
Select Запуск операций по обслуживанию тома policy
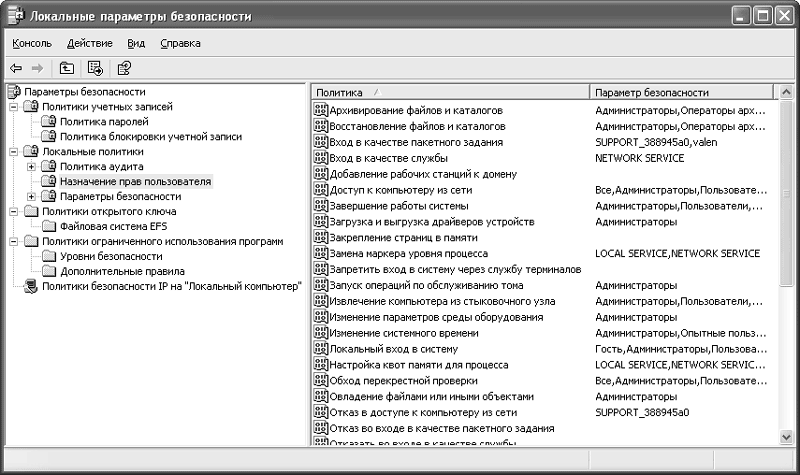click(426, 285)
